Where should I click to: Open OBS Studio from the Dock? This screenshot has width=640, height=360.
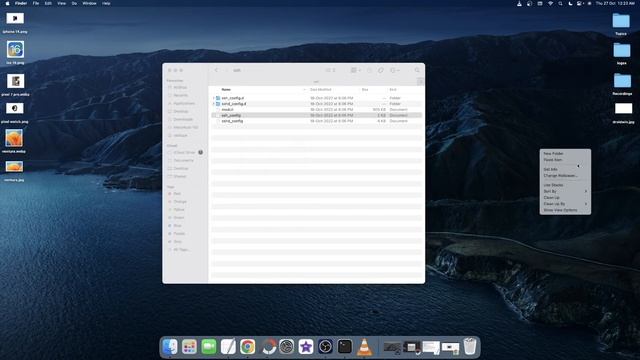click(325, 347)
